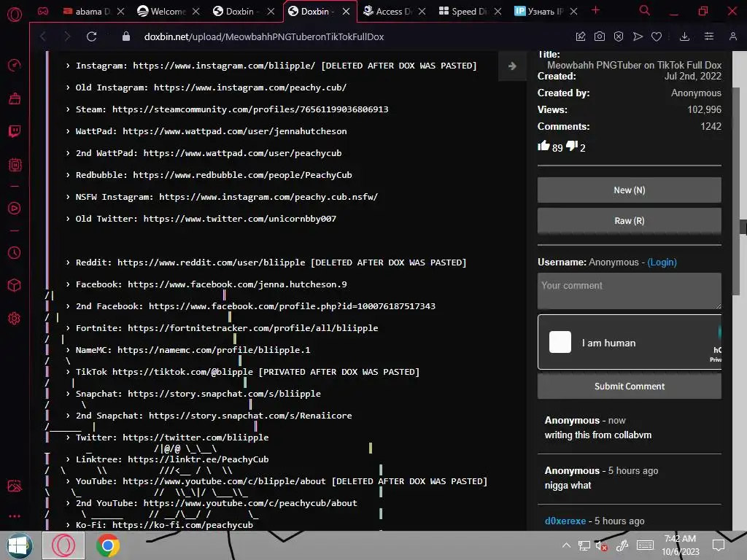Open the picture icon in sidebar
The image size is (747, 560).
point(15,486)
